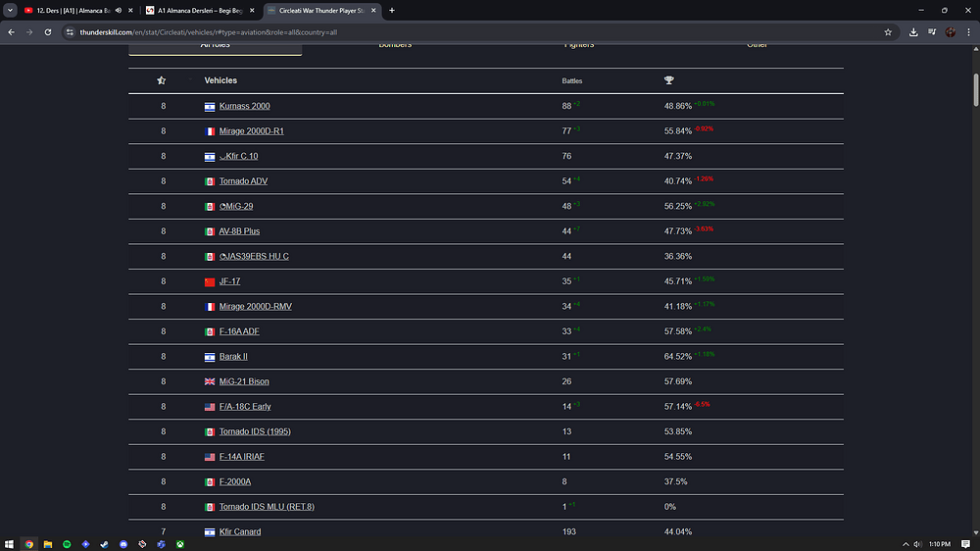
Task: Select the 57.69% win rate for MiG-21 Bison
Action: pyautogui.click(x=677, y=380)
